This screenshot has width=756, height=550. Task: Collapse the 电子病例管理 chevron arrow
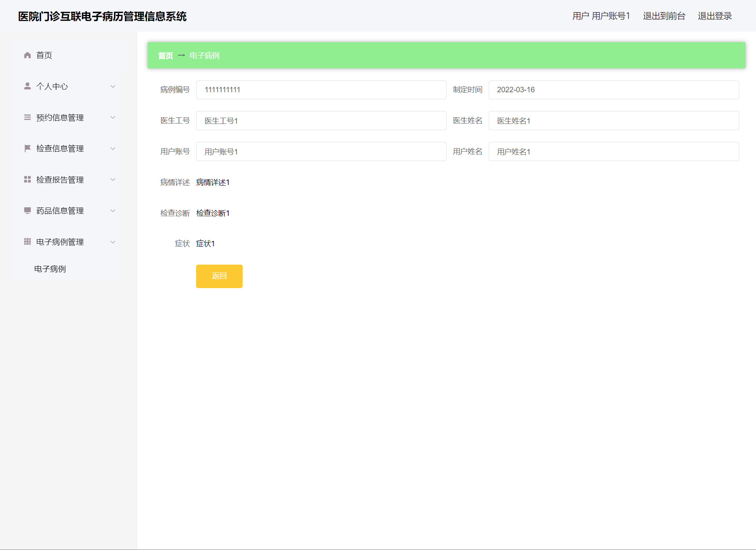(x=113, y=242)
